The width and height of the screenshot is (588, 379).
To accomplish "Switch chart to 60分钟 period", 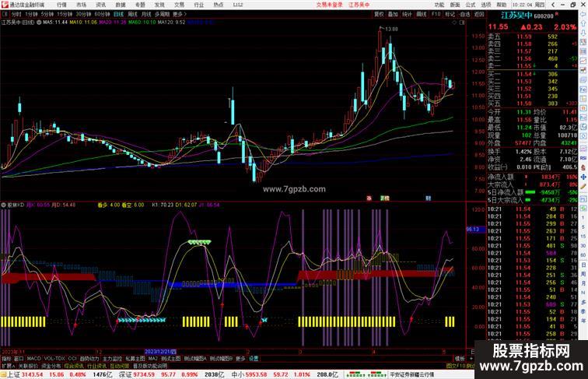I will (x=103, y=14).
